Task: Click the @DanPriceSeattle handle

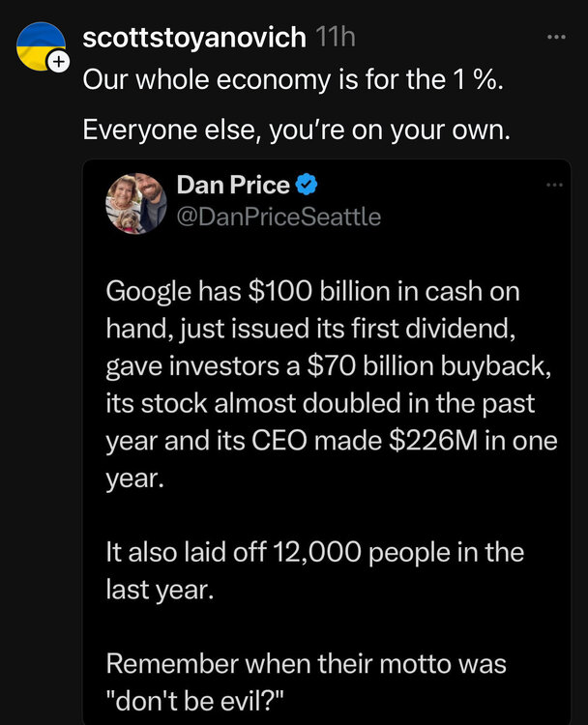Action: click(x=279, y=217)
